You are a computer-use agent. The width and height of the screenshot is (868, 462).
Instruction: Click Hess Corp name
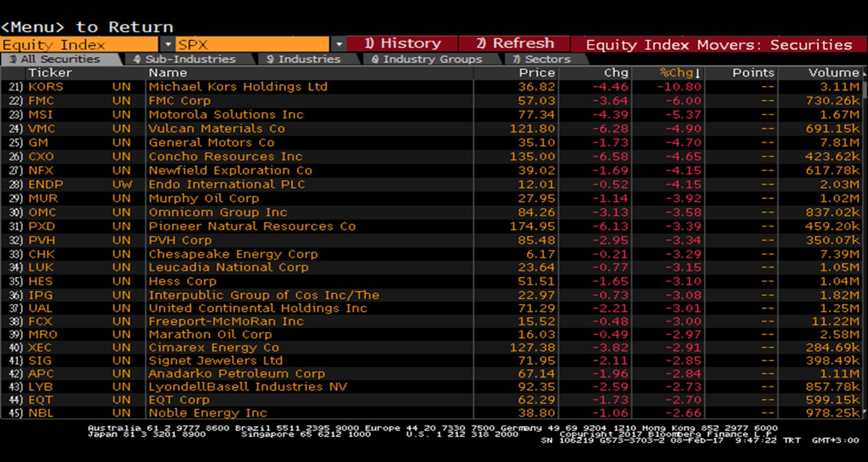[182, 282]
